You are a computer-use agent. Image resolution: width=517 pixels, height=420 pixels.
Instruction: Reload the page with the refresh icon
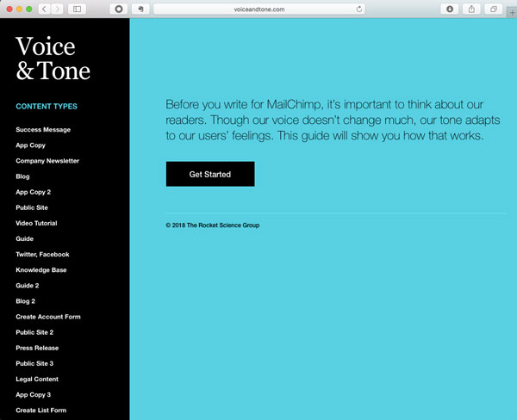pos(359,9)
